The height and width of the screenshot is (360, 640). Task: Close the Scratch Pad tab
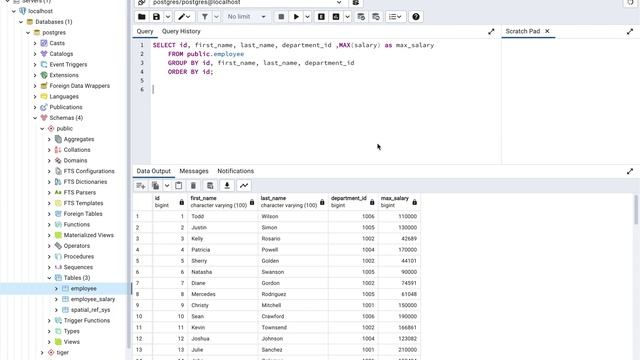547,31
